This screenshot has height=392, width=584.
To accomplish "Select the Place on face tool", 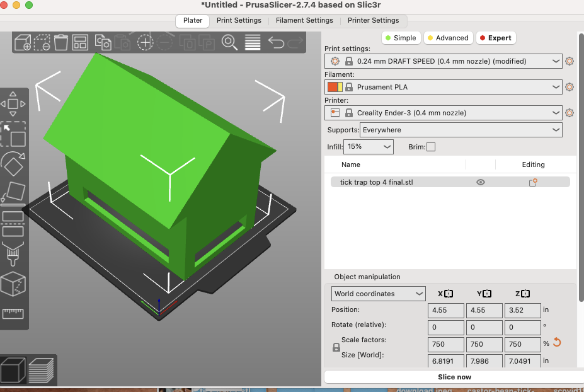I will click(13, 193).
